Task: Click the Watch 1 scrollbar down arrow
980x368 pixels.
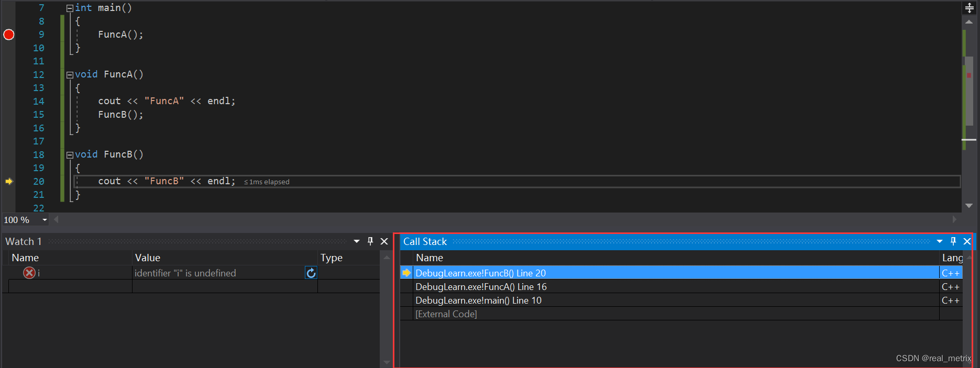Action: [x=387, y=362]
